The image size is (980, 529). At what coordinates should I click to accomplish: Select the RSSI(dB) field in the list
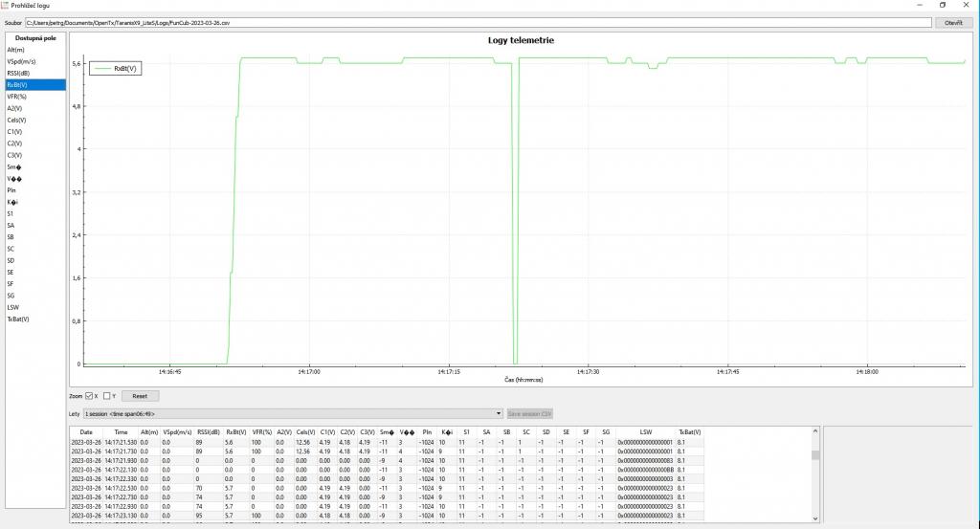[19, 73]
